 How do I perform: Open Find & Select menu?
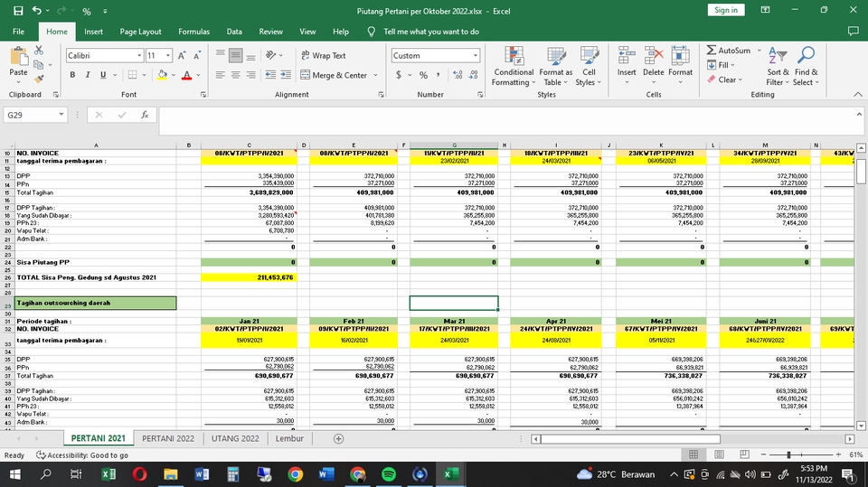[806, 67]
